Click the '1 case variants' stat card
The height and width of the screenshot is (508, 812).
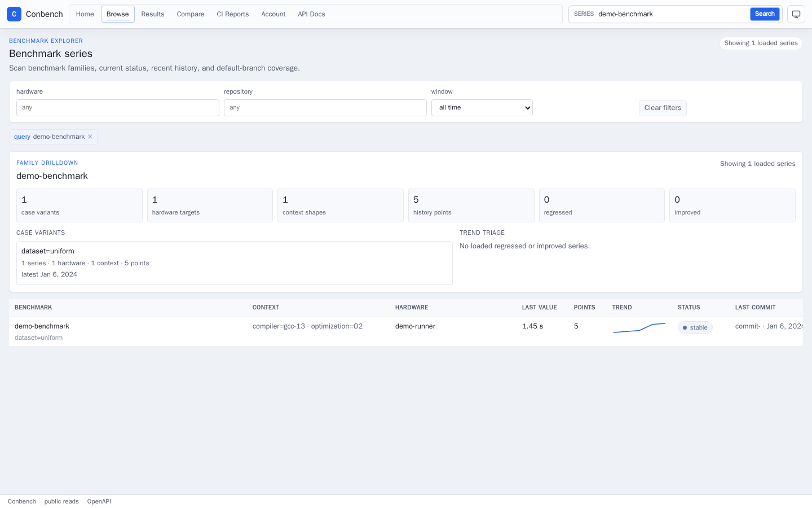pyautogui.click(x=80, y=205)
